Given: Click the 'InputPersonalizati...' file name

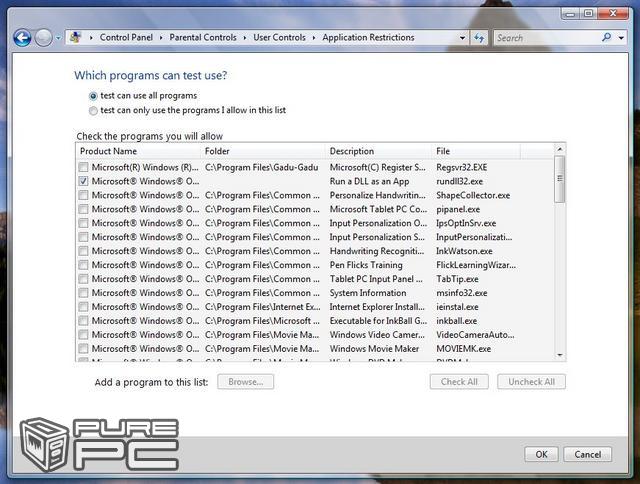Looking at the screenshot, I should pyautogui.click(x=474, y=237).
